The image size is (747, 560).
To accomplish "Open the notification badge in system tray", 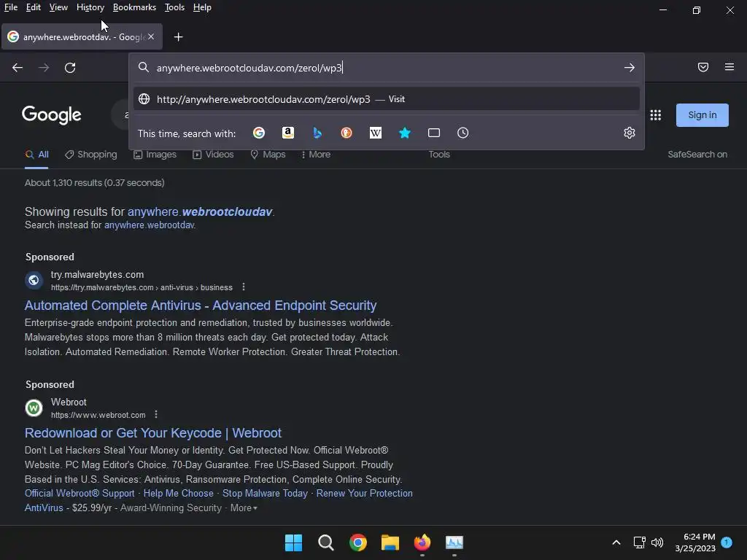I will [727, 542].
